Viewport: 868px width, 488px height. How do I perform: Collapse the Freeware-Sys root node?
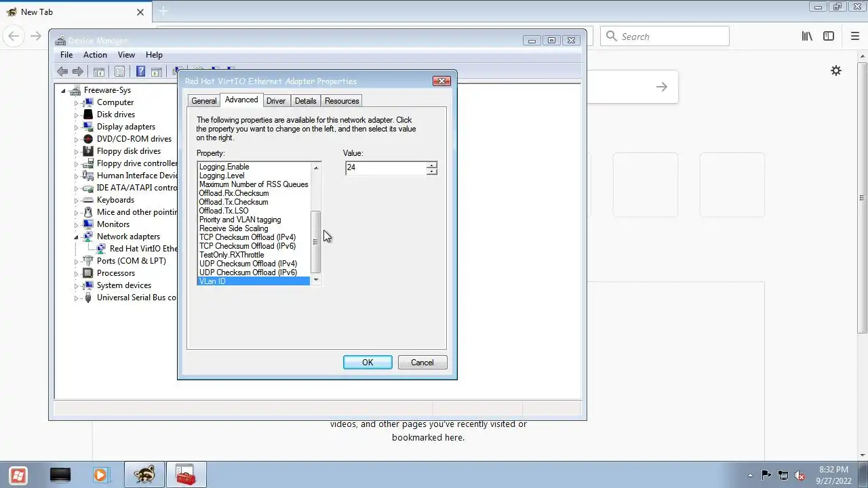coord(63,90)
